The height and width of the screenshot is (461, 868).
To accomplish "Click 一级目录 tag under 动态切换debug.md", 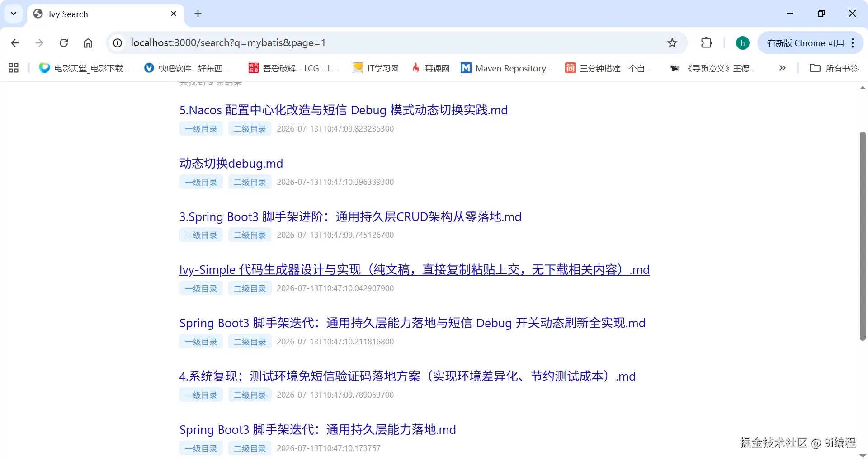I will pyautogui.click(x=201, y=182).
